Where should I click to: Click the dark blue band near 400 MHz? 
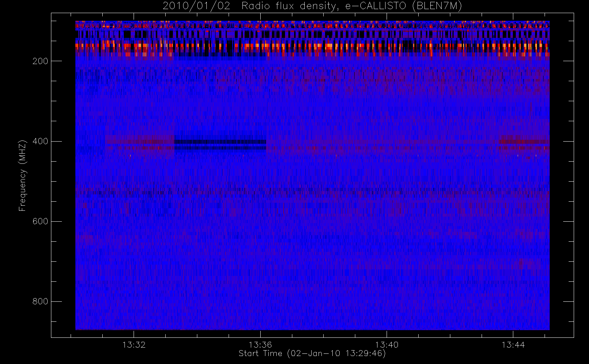pos(220,145)
